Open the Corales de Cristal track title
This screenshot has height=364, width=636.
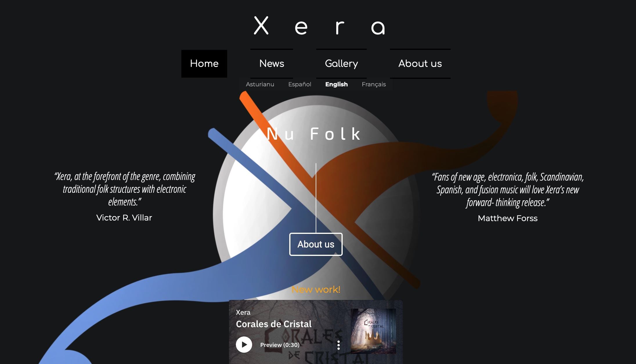274,324
